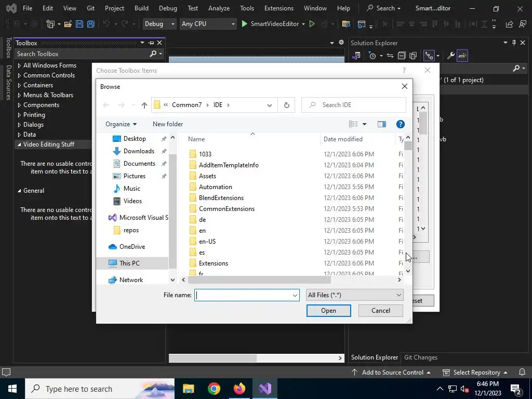Image resolution: width=532 pixels, height=399 pixels.
Task: Start debugging SmartVideoEditor with green play icon
Action: tap(244, 24)
